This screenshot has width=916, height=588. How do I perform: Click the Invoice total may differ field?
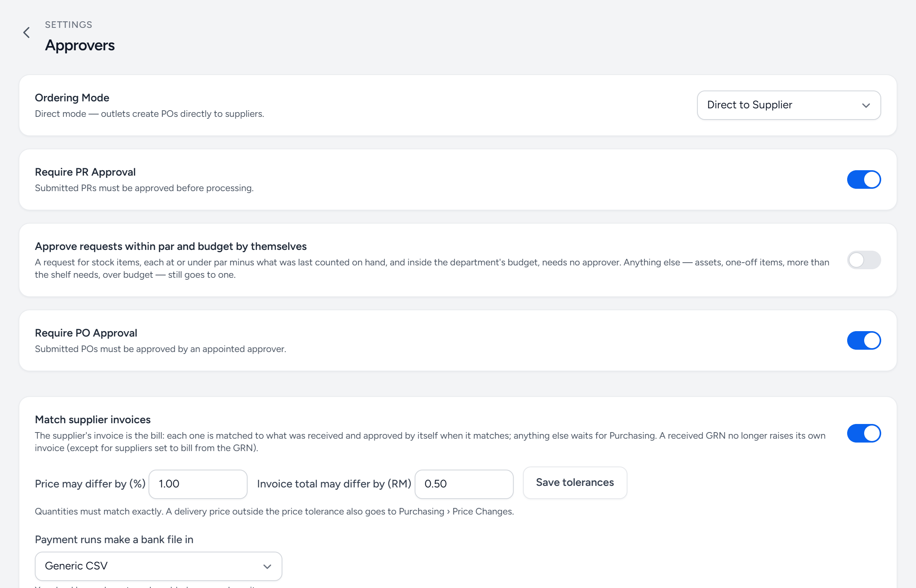pyautogui.click(x=464, y=484)
